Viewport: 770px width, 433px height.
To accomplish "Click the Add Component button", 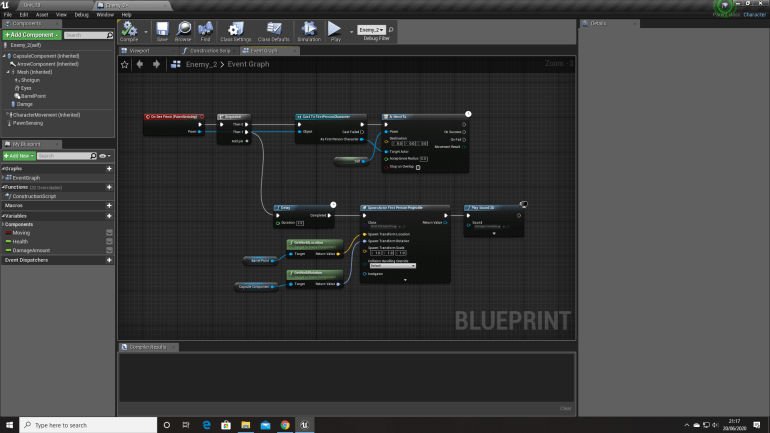I will point(32,35).
